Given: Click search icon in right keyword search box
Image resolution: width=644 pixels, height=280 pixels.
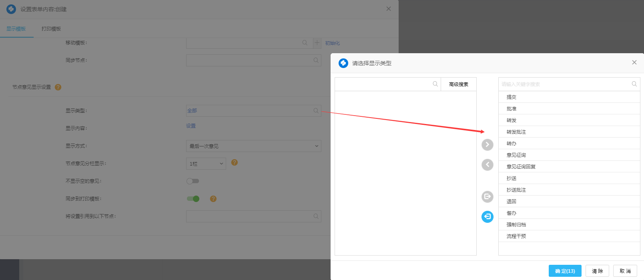Looking at the screenshot, I should click(634, 84).
